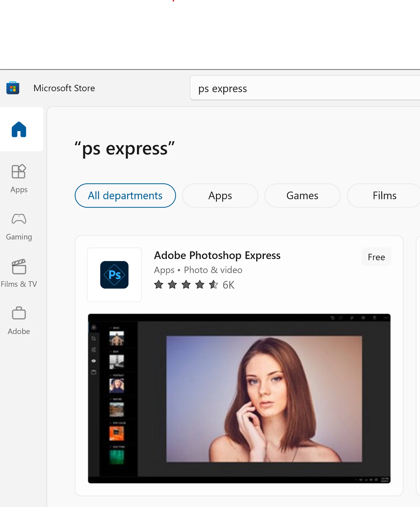Filter results by Apps
Image resolution: width=420 pixels, height=507 pixels.
click(x=220, y=196)
